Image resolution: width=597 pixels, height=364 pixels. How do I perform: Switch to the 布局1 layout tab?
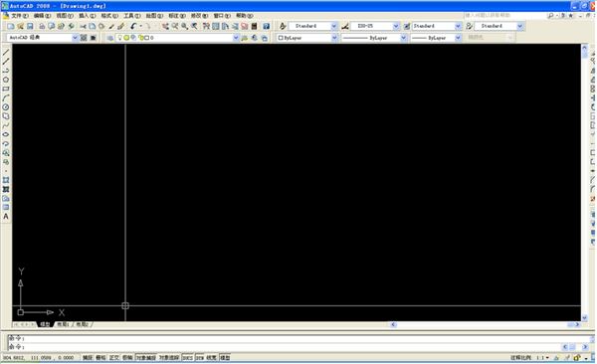click(64, 324)
